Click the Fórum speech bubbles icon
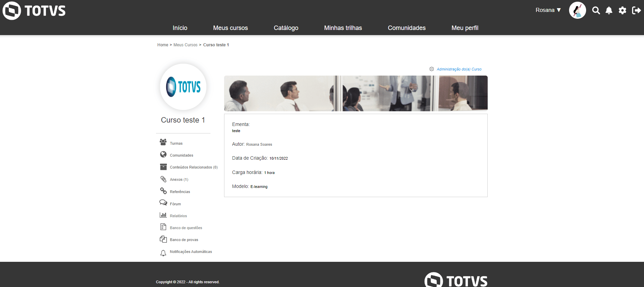Viewport: 644px width, 287px height. tap(163, 203)
